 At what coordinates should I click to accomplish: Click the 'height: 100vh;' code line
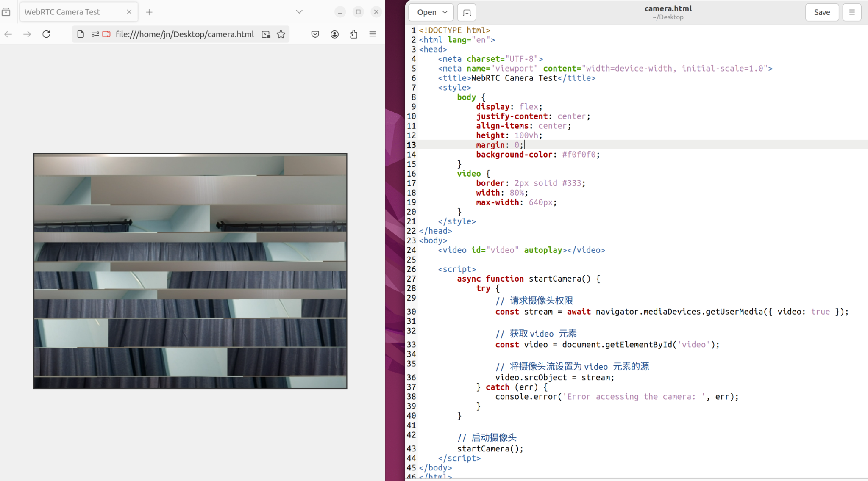(509, 135)
